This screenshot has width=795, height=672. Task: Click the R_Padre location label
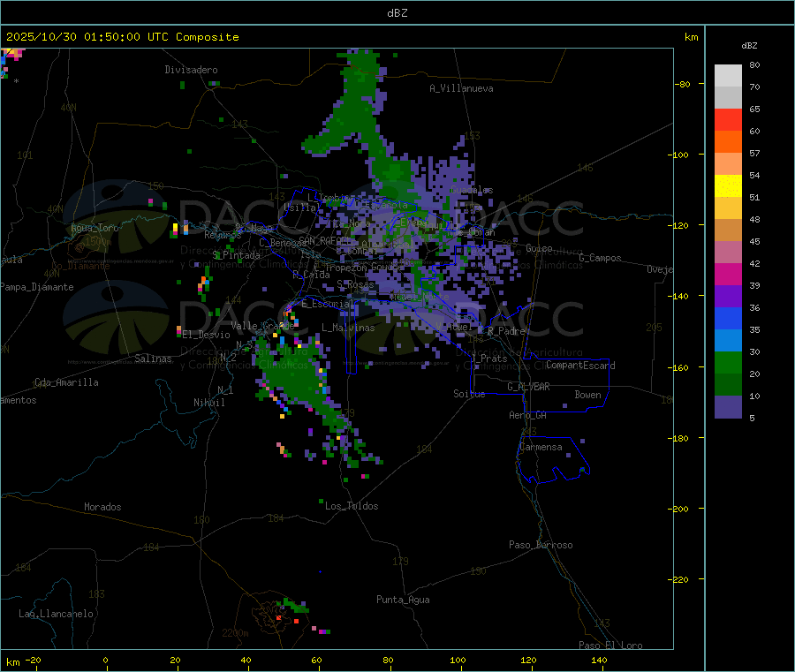(506, 331)
